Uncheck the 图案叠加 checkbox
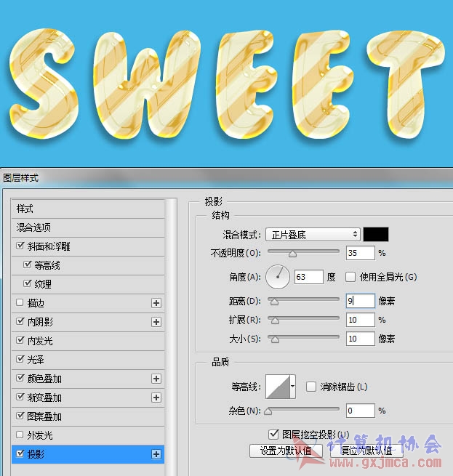This screenshot has height=476, width=453. tap(20, 416)
